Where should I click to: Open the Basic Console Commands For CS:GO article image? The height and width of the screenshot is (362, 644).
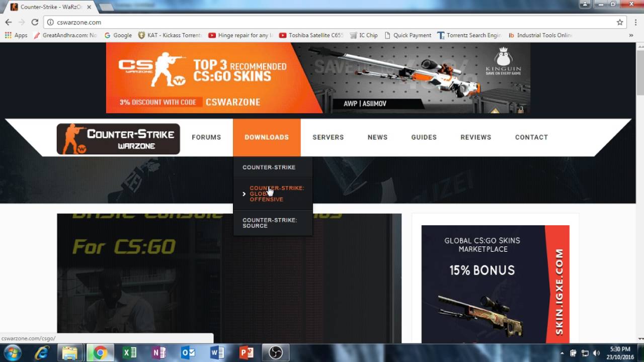click(229, 278)
